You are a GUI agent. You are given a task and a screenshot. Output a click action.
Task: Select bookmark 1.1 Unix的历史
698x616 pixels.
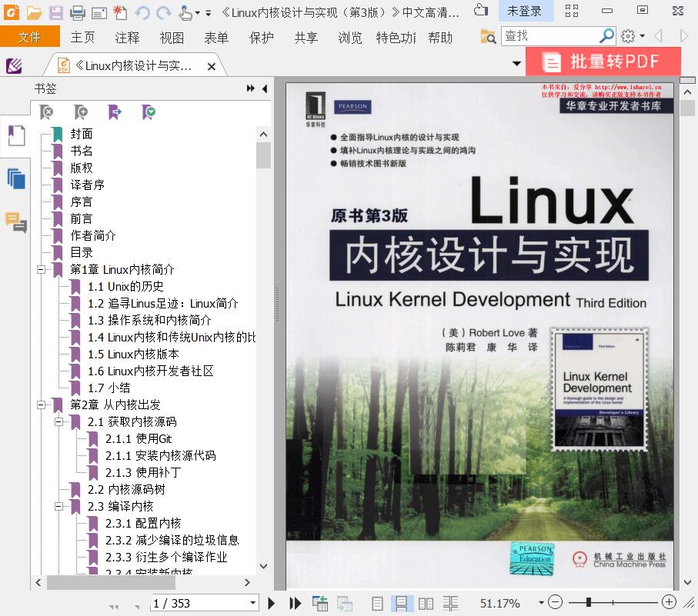[x=125, y=286]
